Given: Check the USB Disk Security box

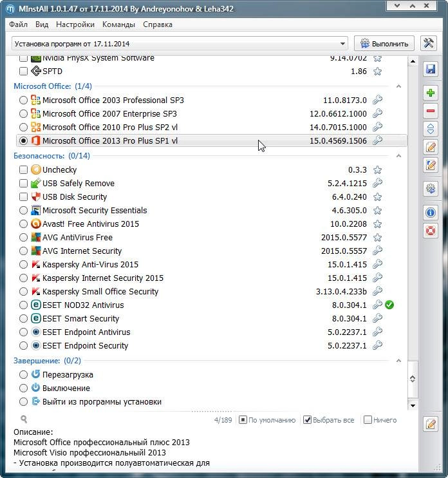Looking at the screenshot, I should pos(23,197).
